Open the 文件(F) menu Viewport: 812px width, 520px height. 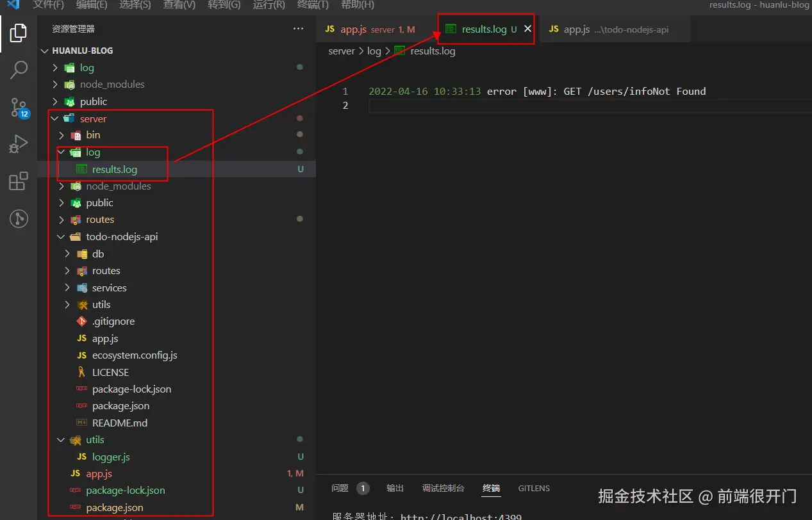48,4
